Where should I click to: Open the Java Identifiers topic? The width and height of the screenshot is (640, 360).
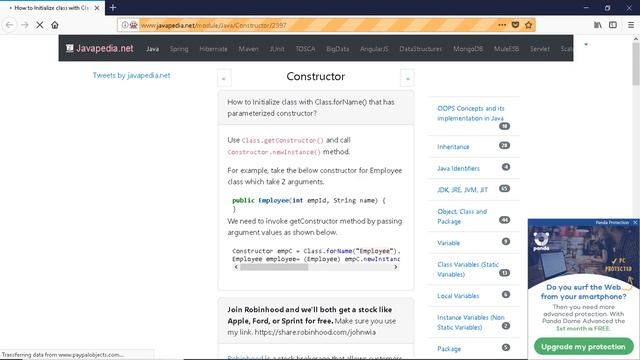pyautogui.click(x=458, y=168)
